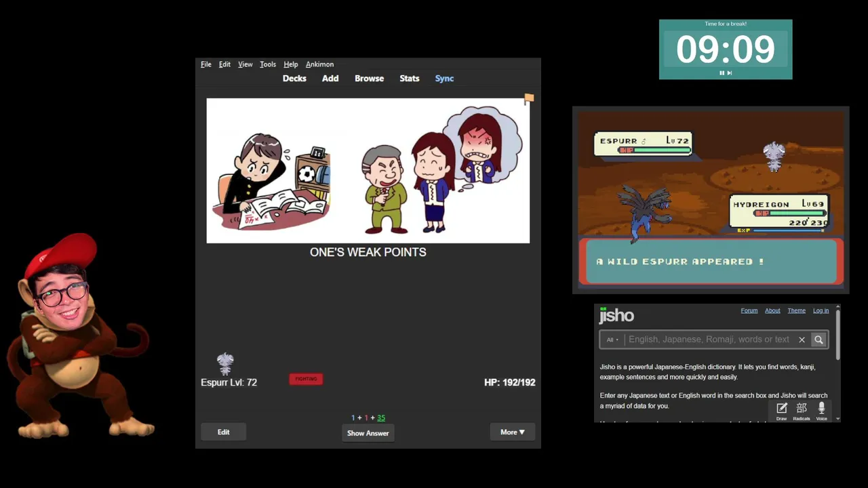
Task: Click Show Answer button
Action: pos(368,433)
